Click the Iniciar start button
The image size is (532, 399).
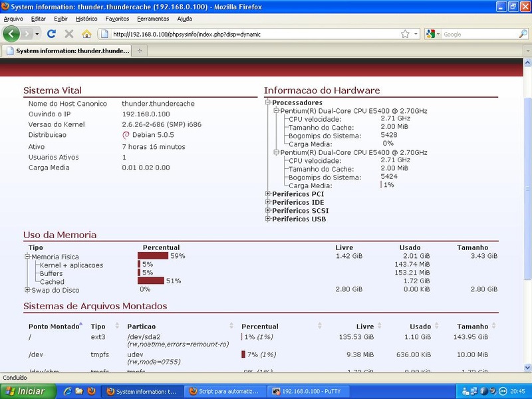[25, 391]
